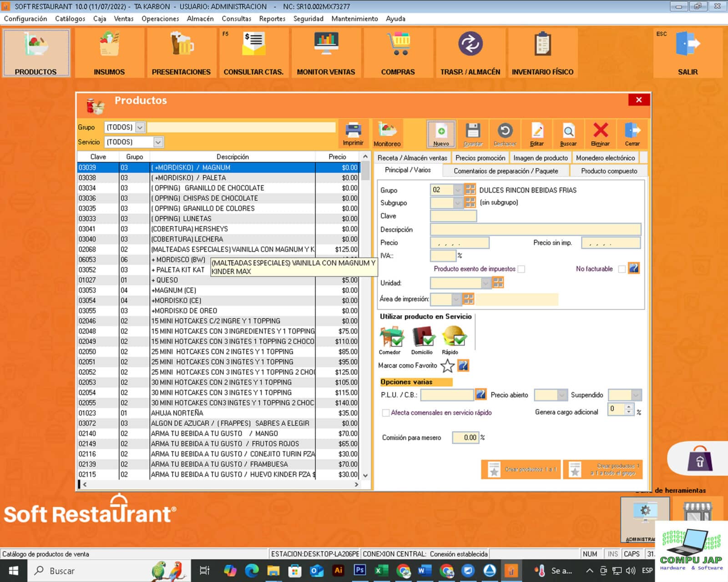Open Photoshop from the taskbar
This screenshot has width=728, height=582.
[360, 571]
